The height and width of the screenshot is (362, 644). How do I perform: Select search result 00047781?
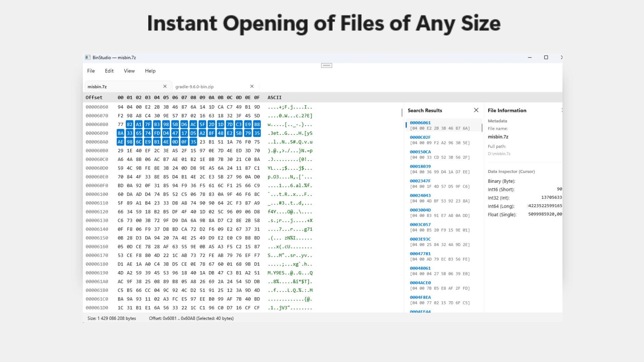(x=444, y=256)
